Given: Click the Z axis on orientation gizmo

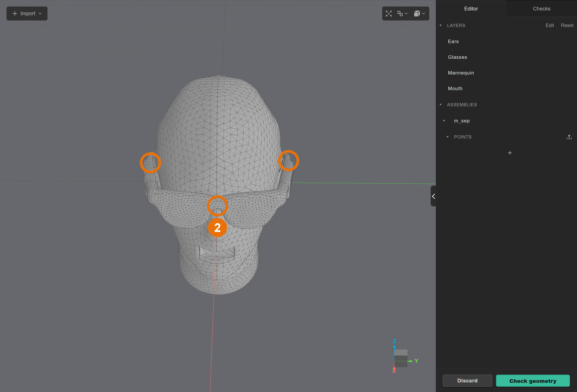Looking at the screenshot, I should (394, 341).
